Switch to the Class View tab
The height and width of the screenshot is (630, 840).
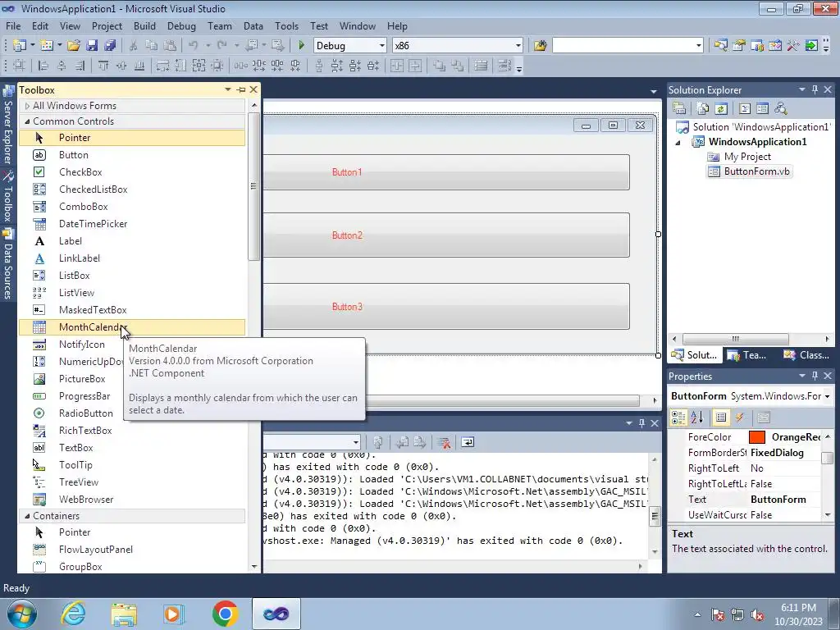[806, 355]
